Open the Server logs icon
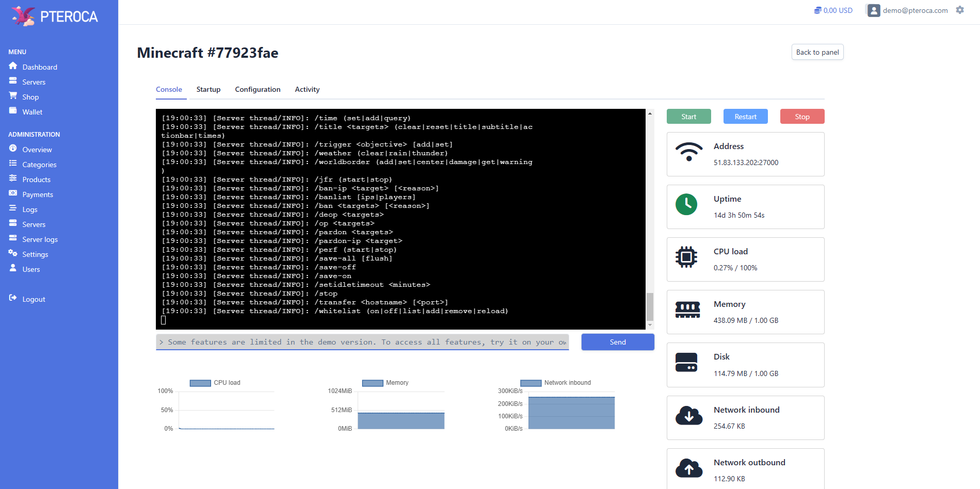The height and width of the screenshot is (489, 980). point(13,238)
